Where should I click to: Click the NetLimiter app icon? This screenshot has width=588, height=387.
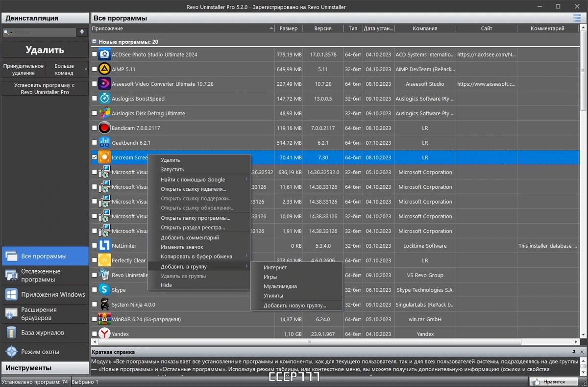pos(104,246)
